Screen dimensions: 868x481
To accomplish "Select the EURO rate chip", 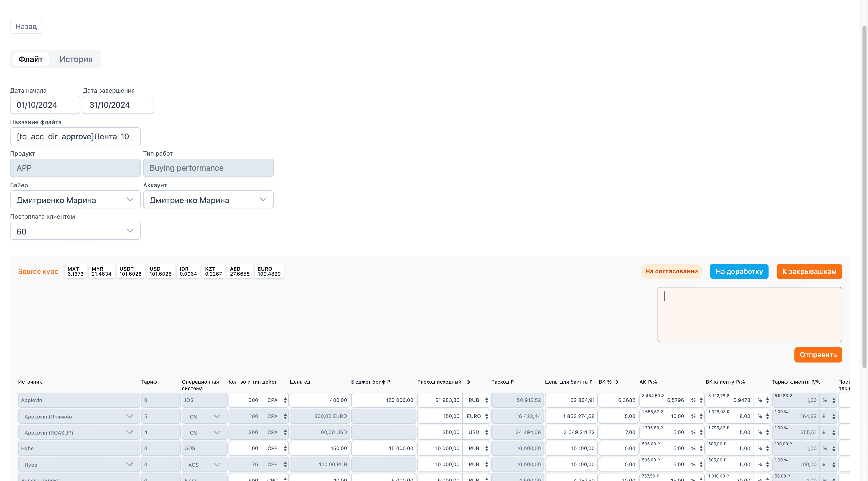I will point(269,271).
